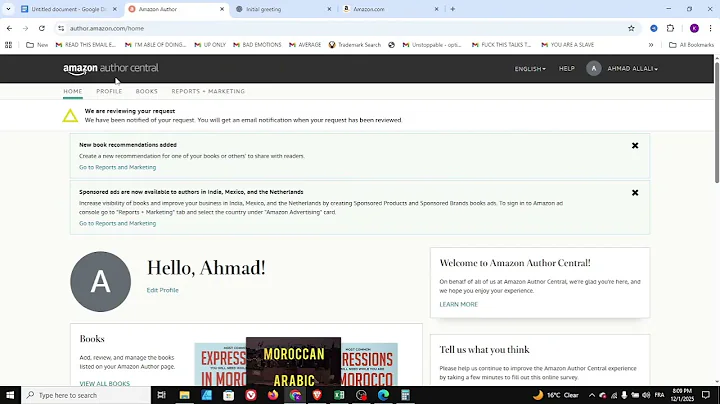Bookmark this page with the star icon
Viewport: 720px width, 404px height.
tap(631, 28)
